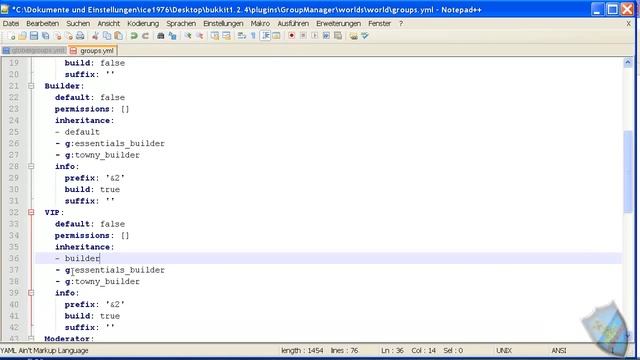This screenshot has width=640, height=360.
Task: Cut selection with the scissors icon
Action: coord(95,36)
